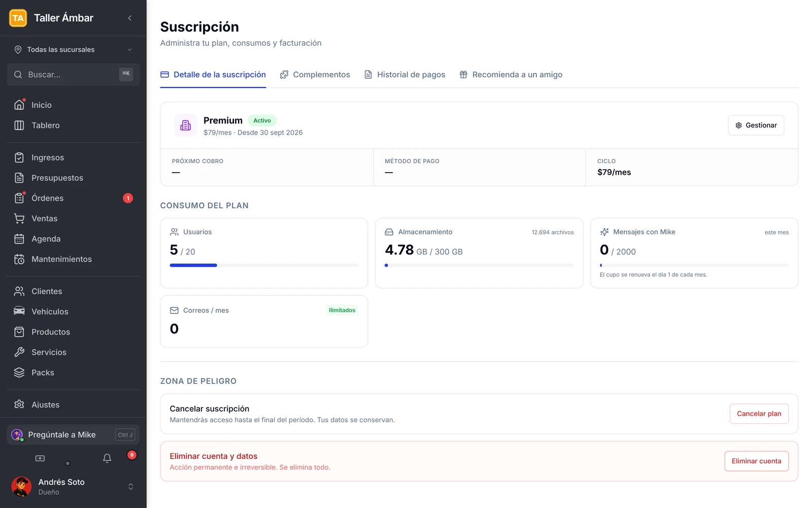
Task: Open Recomienda a un amigo tab
Action: [511, 75]
